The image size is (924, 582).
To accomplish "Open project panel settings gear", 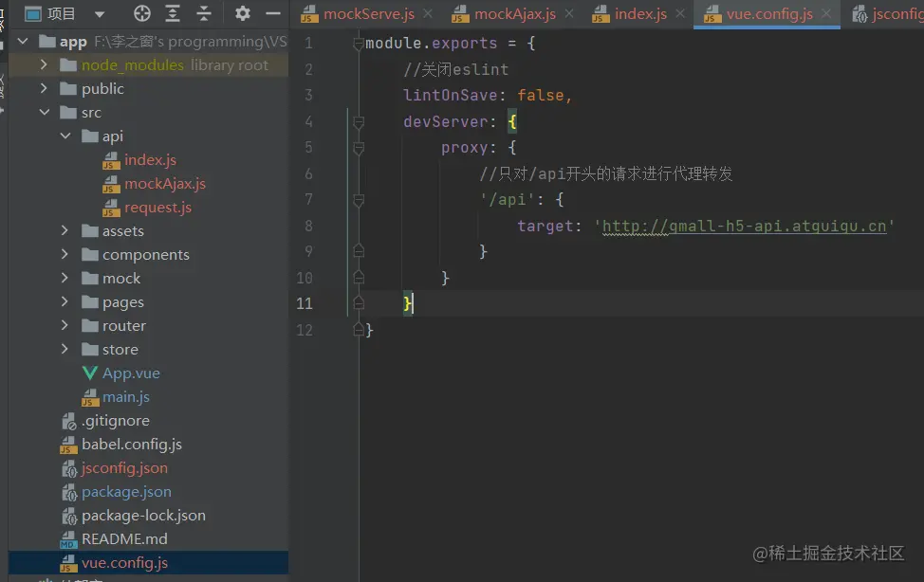I will (242, 13).
